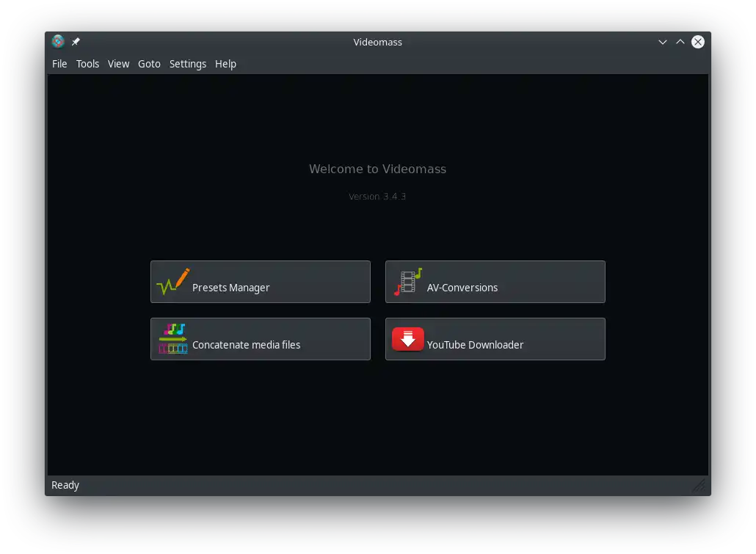
Task: Click the pin window icon in title bar
Action: coord(76,42)
